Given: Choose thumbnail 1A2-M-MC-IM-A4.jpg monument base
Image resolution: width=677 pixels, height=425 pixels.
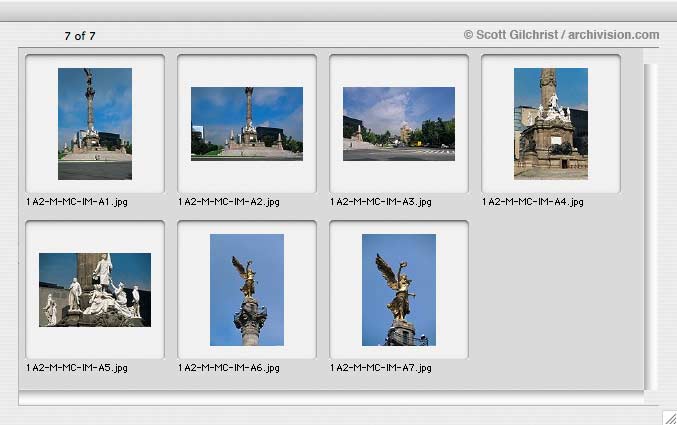Looking at the screenshot, I should (551, 124).
